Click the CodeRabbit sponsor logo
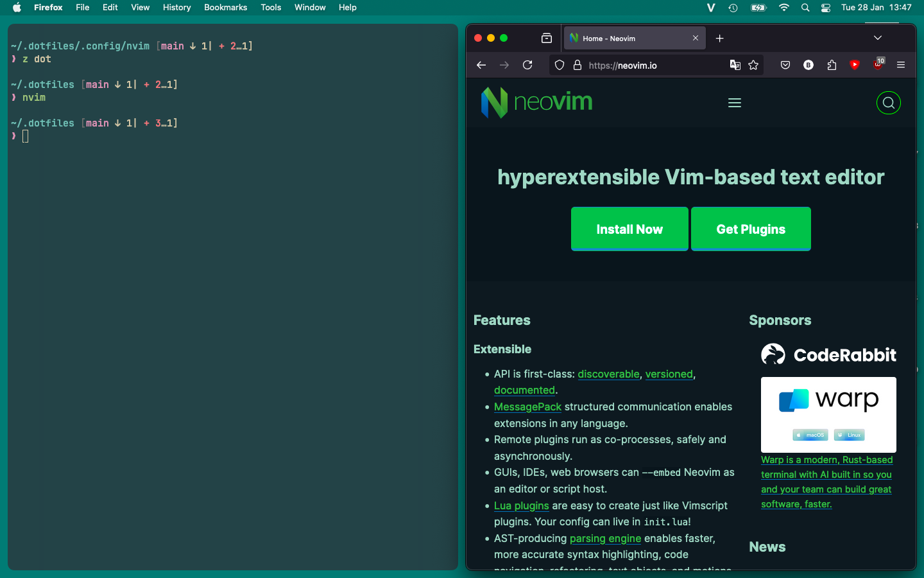 click(828, 355)
